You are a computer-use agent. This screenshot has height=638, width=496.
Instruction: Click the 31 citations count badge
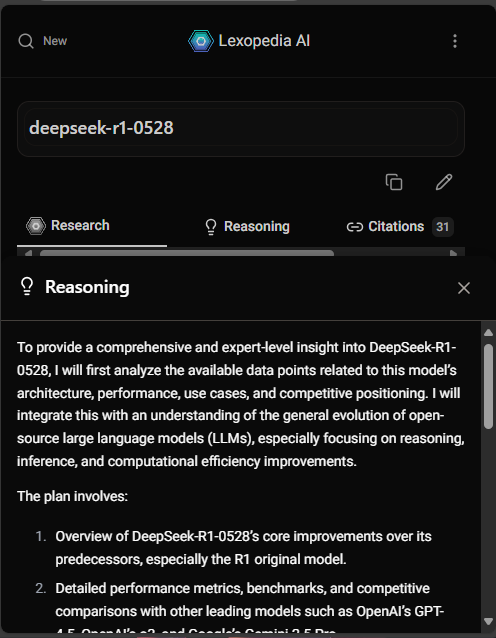tap(442, 227)
